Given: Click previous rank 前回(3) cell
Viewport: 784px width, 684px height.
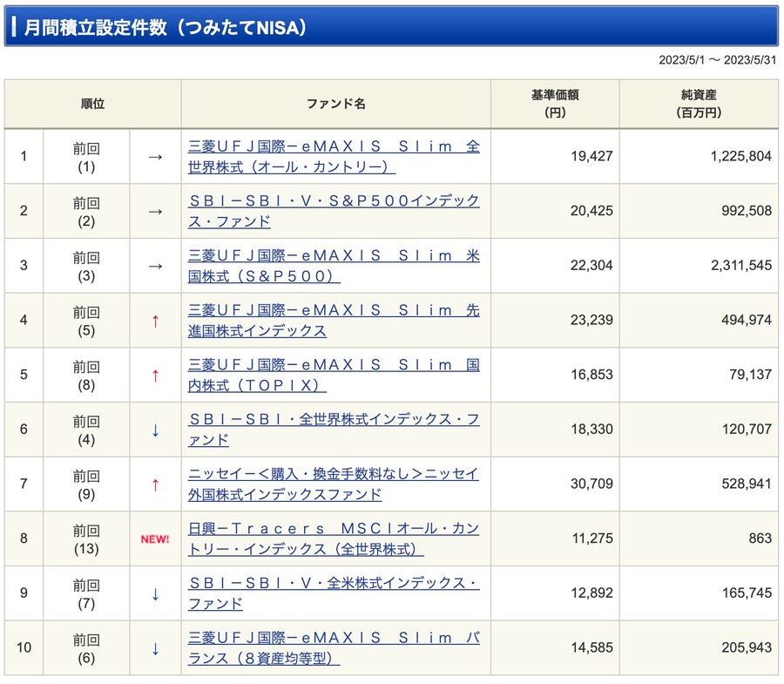Looking at the screenshot, I should [x=86, y=266].
